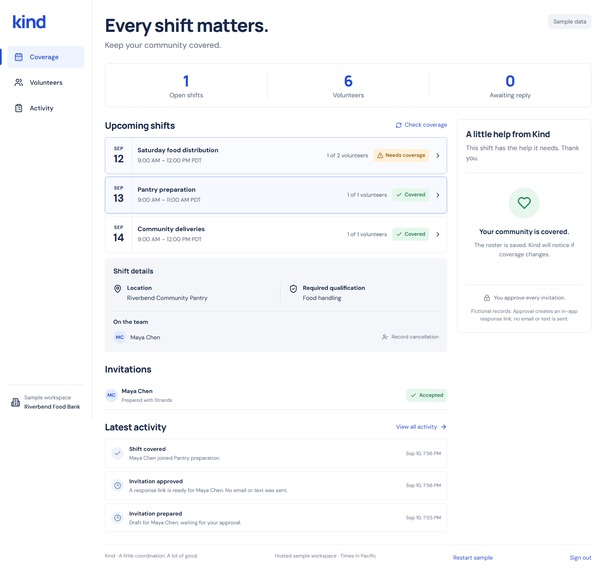Viewport: 604px width, 573px height.
Task: Click the SEP 12 date label
Action: 119,155
